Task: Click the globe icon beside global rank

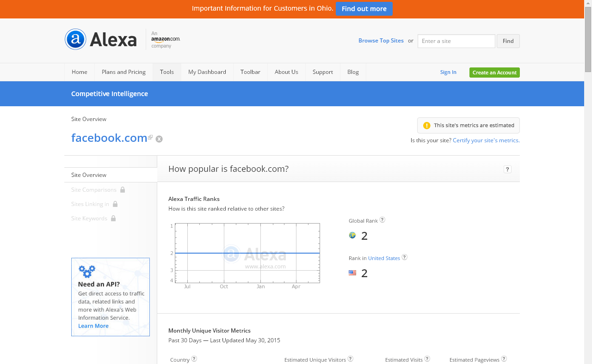Action: coord(352,235)
